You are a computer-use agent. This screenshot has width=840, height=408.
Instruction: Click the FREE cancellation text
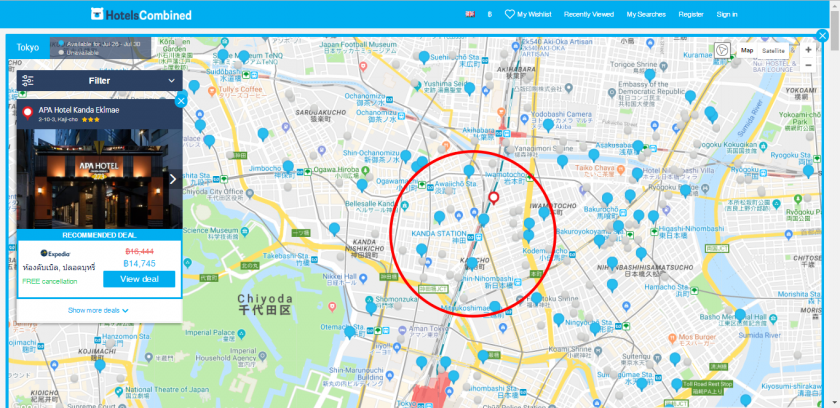[x=50, y=281]
